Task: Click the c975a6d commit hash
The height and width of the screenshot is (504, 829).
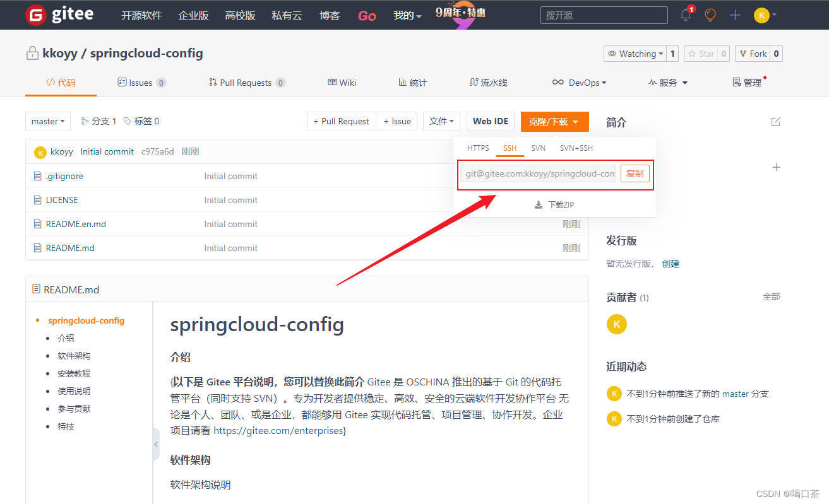Action: pos(158,152)
